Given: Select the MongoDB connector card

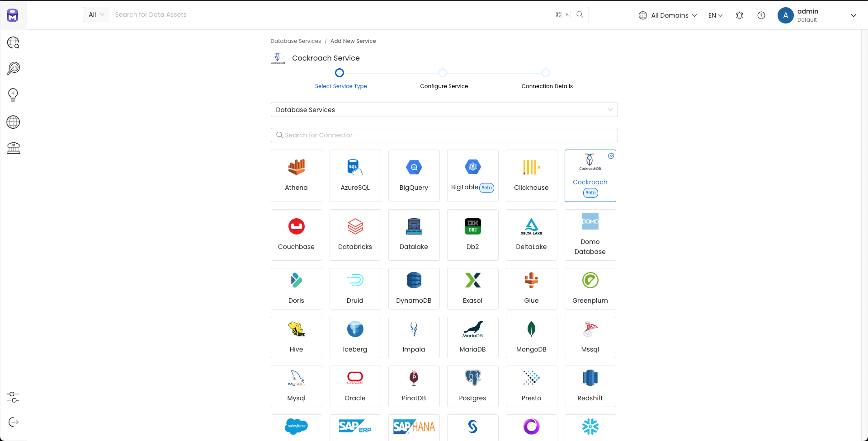Looking at the screenshot, I should pyautogui.click(x=531, y=338).
